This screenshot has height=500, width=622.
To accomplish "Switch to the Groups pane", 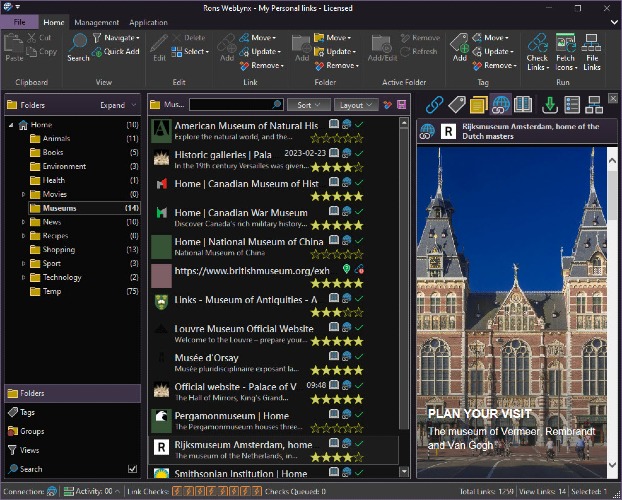I will pyautogui.click(x=73, y=431).
